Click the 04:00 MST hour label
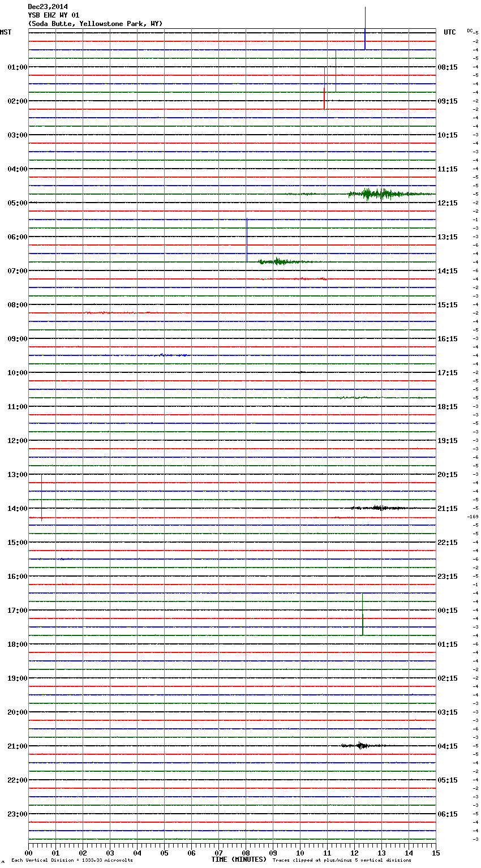Viewport: 481px width, 868px height. [x=18, y=169]
